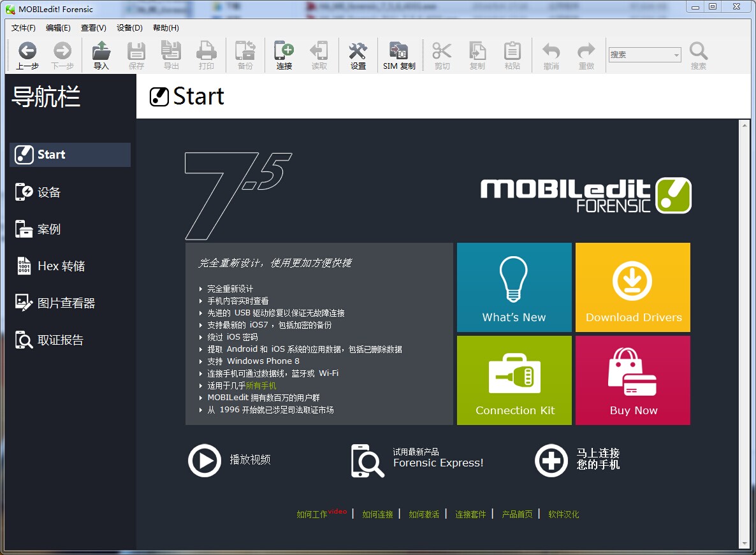Open the 文件(F) menu
The height and width of the screenshot is (555, 756).
[x=24, y=27]
